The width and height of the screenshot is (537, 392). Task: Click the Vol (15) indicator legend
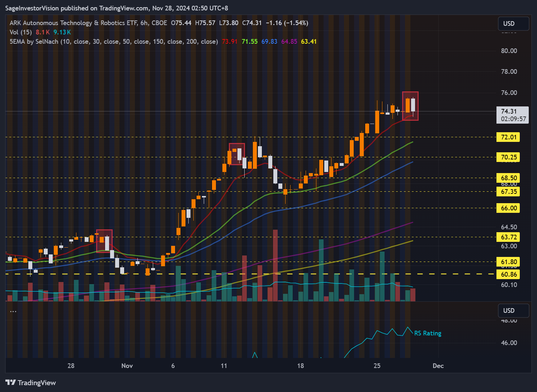click(21, 32)
